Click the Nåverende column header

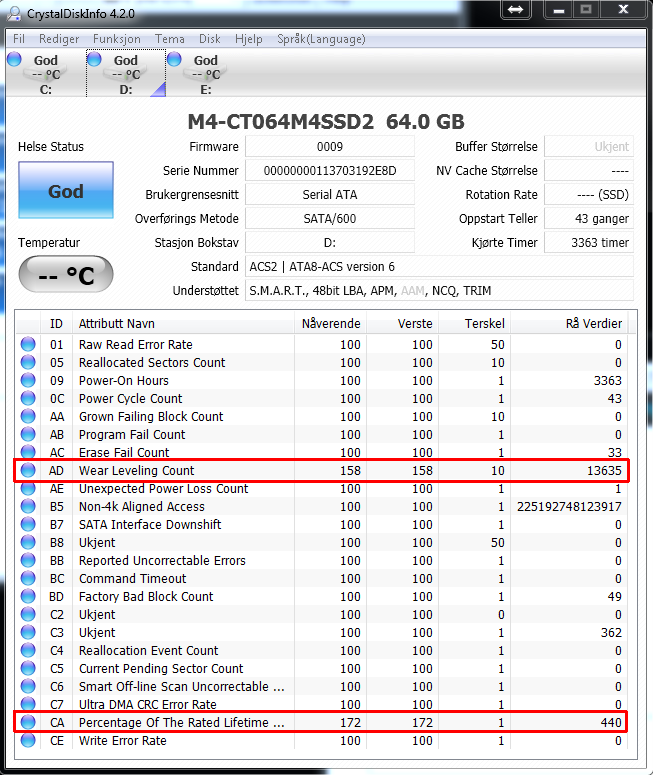(330, 324)
